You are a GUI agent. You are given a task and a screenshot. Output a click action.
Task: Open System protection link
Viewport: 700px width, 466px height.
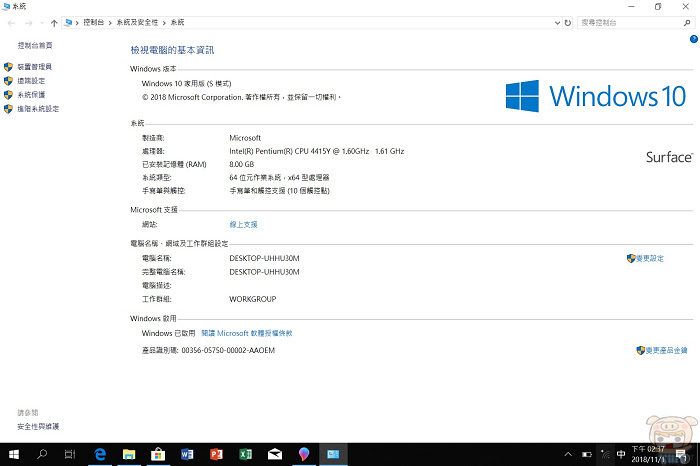click(x=31, y=95)
